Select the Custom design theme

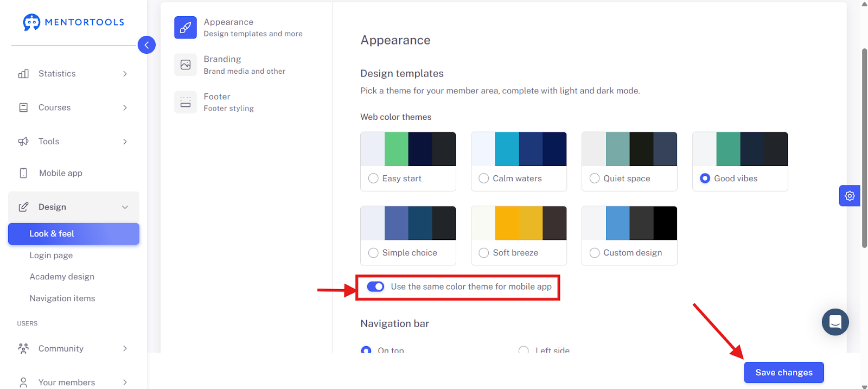[x=595, y=253]
